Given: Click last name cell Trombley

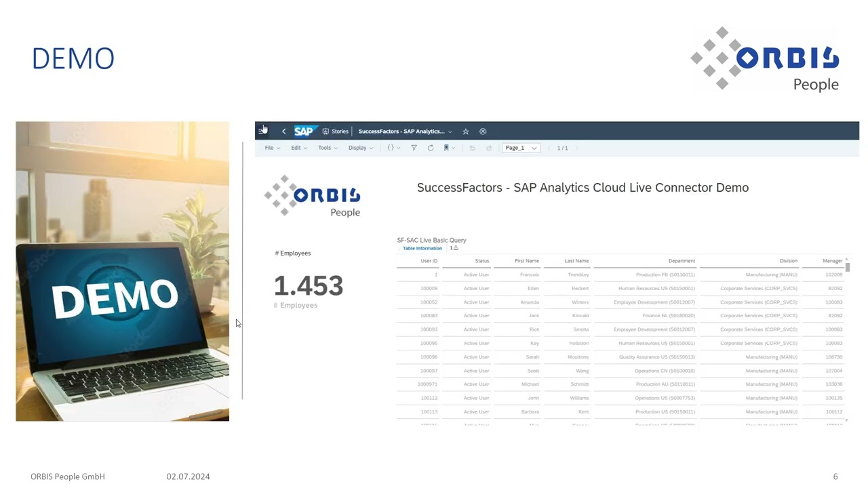Looking at the screenshot, I should (578, 275).
